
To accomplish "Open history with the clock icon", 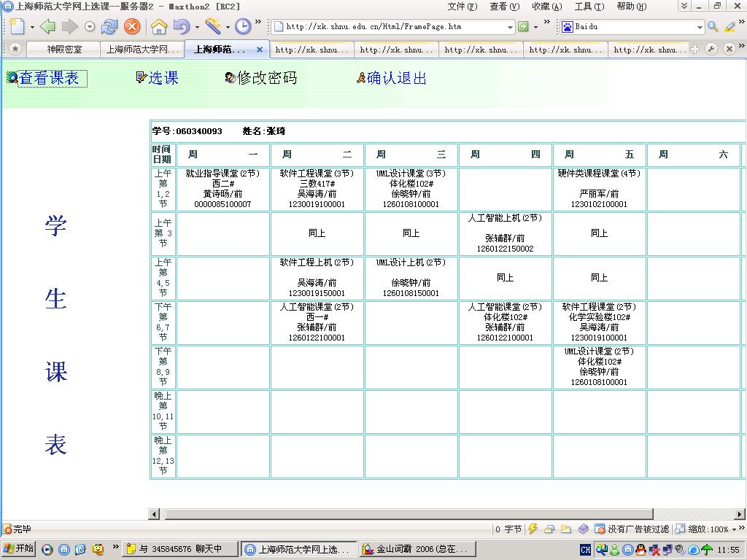I will [243, 26].
